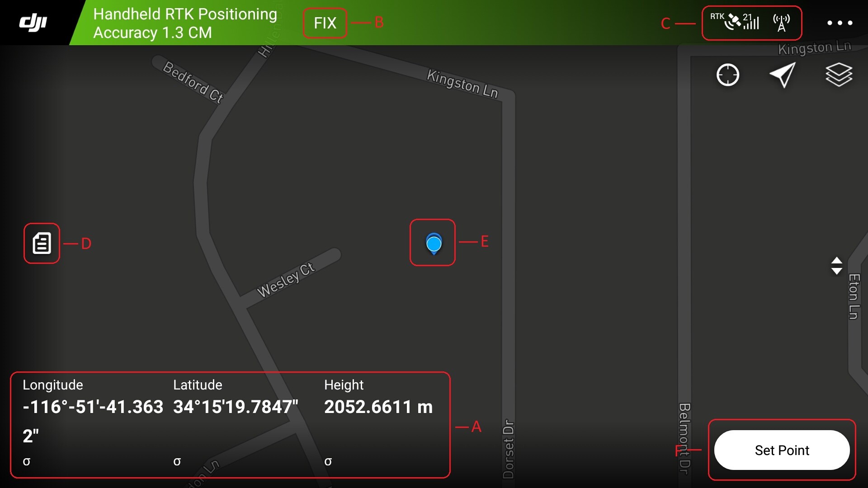Click the Eton Ln map label
The image size is (868, 488).
click(x=854, y=296)
